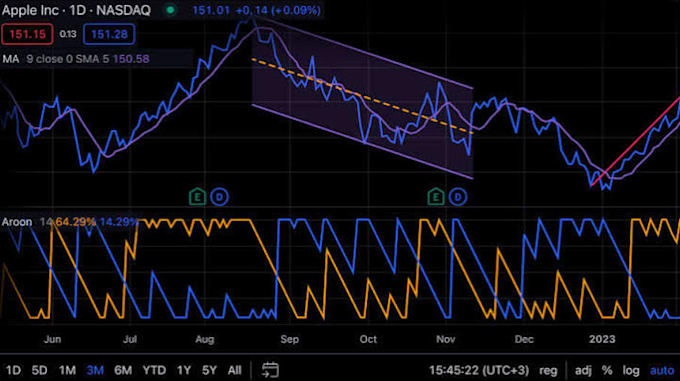
Task: Select the 5D time range
Action: pyautogui.click(x=39, y=370)
